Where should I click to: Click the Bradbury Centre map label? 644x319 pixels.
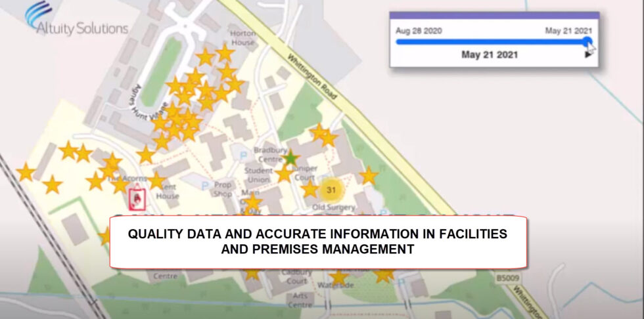point(271,154)
